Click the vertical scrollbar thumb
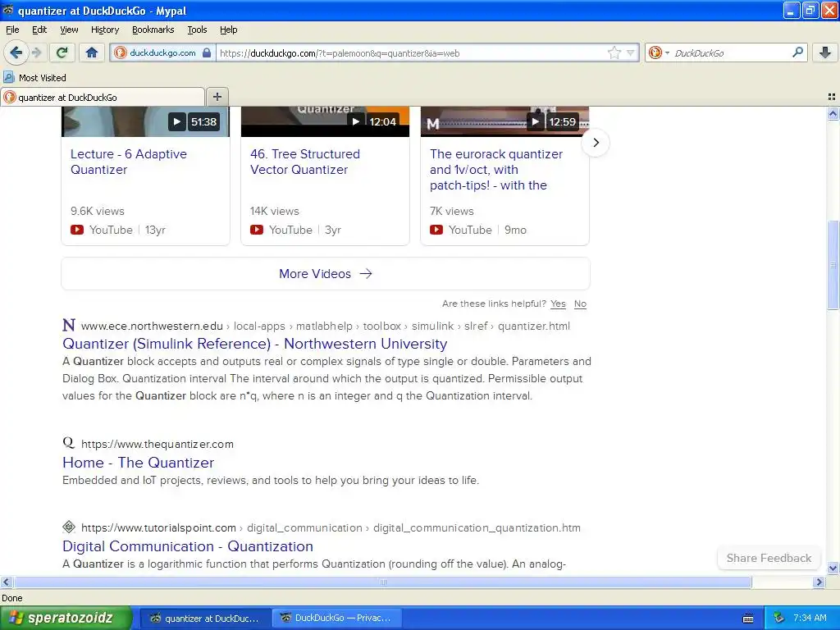This screenshot has height=630, width=840. (x=833, y=265)
